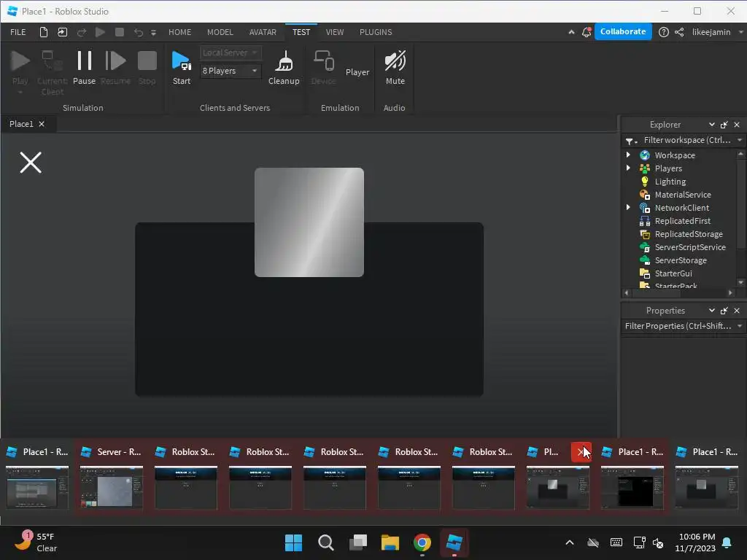Expand the NetworkClient tree node
The width and height of the screenshot is (747, 560).
click(x=628, y=207)
